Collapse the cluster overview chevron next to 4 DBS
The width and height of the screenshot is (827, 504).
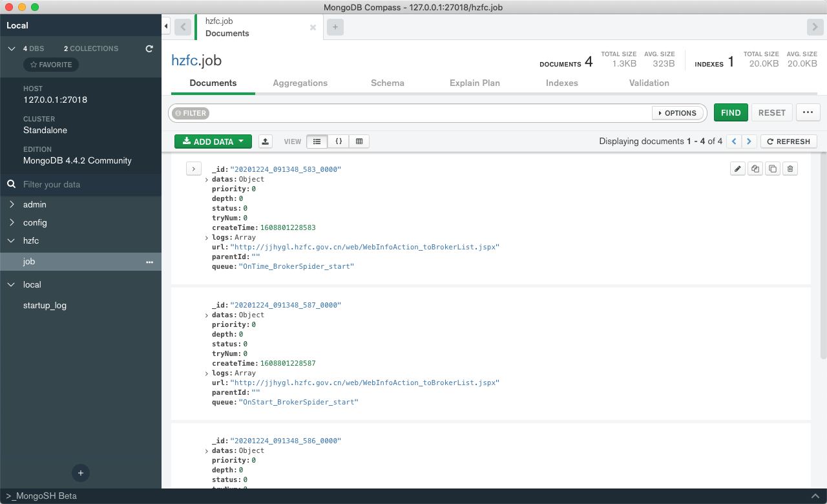pos(11,48)
